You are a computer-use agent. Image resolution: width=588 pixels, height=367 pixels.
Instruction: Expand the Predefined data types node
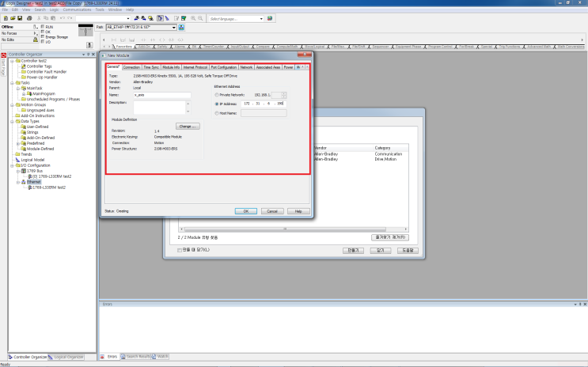tap(17, 144)
